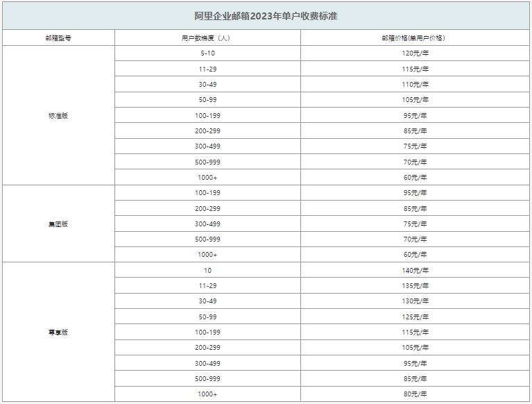The width and height of the screenshot is (532, 404).
Task: Click 95元/年 price in the 尊享版 section
Action: click(415, 363)
